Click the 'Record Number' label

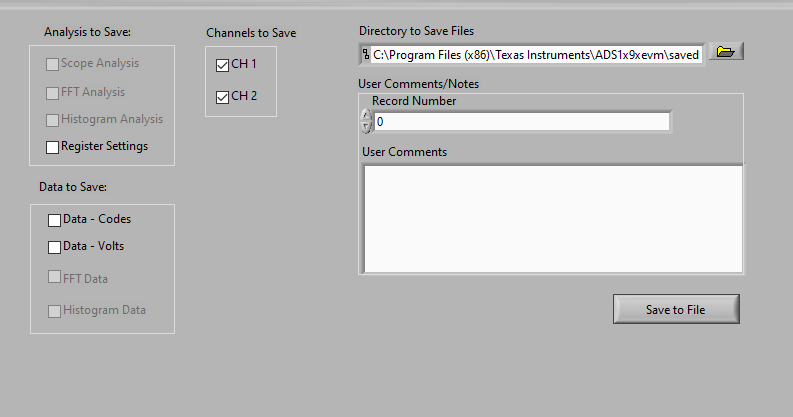pos(414,101)
